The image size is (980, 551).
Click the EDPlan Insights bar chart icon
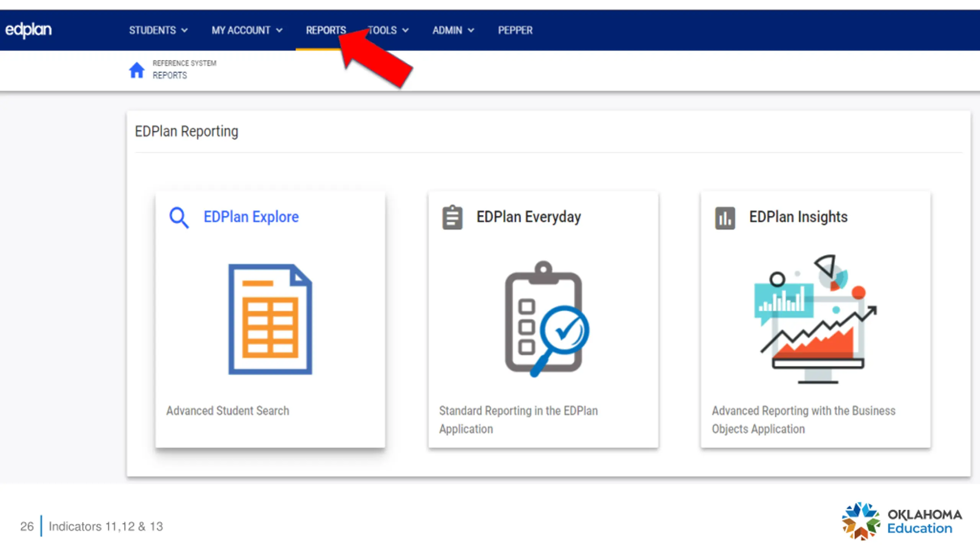(x=725, y=218)
